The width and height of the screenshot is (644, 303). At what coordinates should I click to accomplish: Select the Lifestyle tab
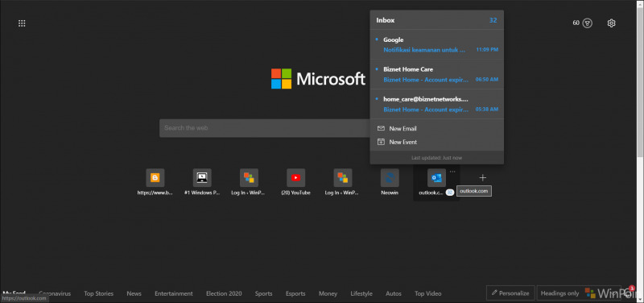(x=361, y=293)
